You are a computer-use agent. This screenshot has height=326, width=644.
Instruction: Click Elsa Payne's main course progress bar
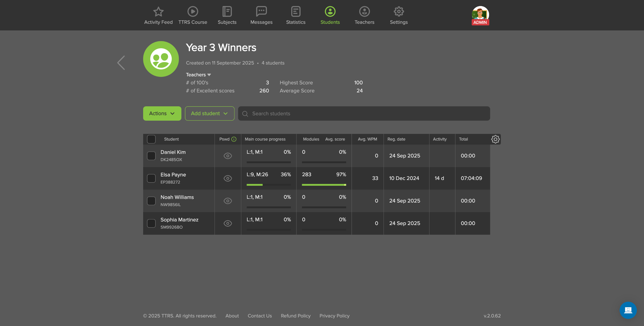268,185
